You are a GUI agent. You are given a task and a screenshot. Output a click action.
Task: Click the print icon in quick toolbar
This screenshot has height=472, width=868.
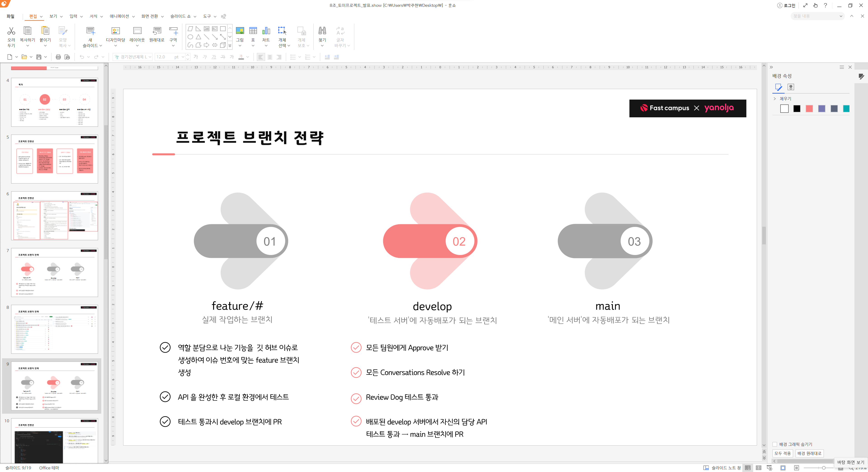coord(58,57)
